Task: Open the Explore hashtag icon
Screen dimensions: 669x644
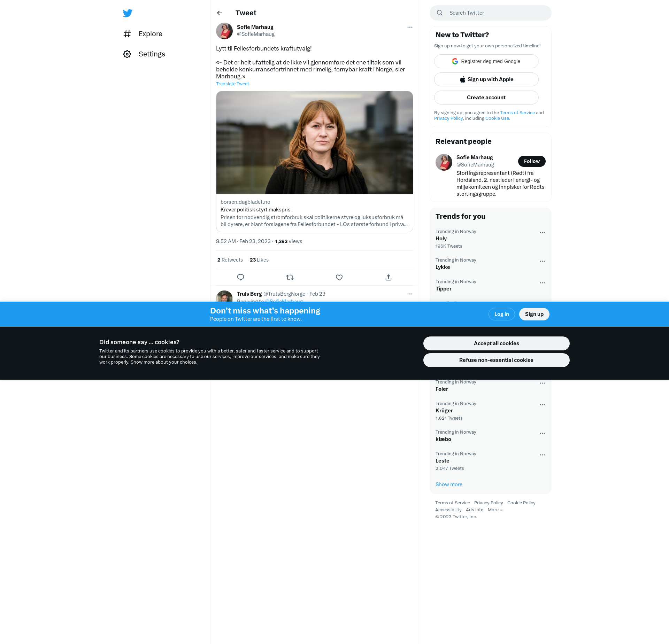Action: click(127, 34)
